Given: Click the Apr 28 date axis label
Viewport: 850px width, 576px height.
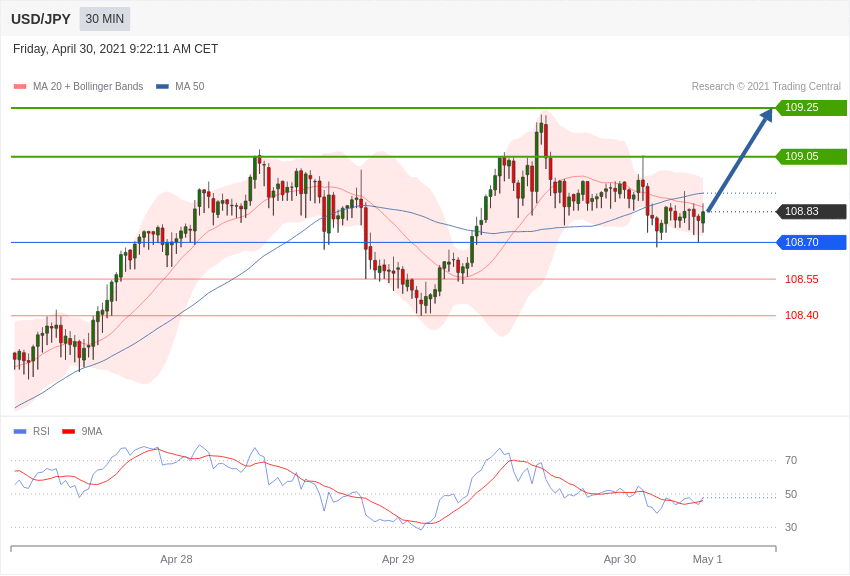Looking at the screenshot, I should click(176, 559).
